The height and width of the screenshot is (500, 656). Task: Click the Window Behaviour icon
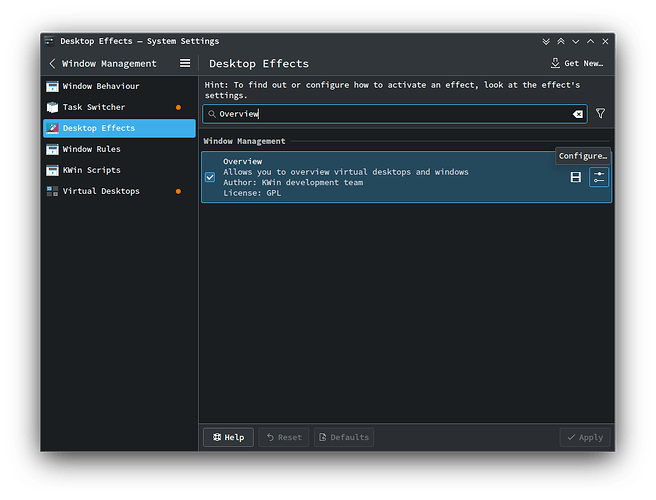click(52, 86)
